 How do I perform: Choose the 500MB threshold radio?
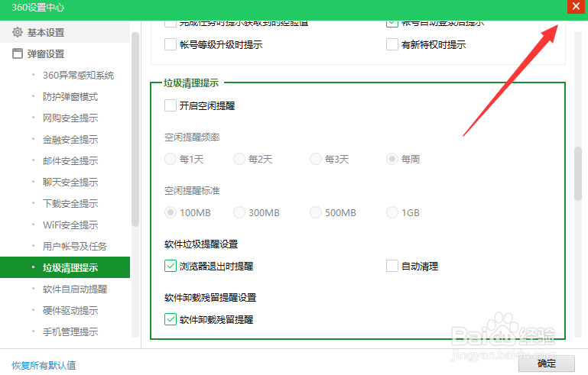click(x=316, y=212)
